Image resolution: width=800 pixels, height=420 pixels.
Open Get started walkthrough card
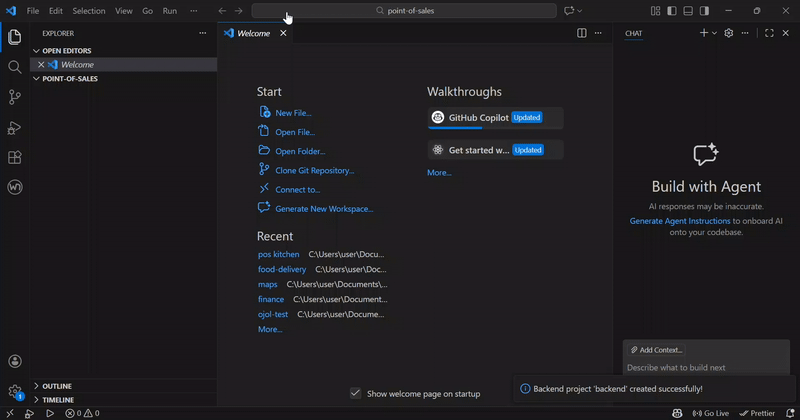[495, 150]
